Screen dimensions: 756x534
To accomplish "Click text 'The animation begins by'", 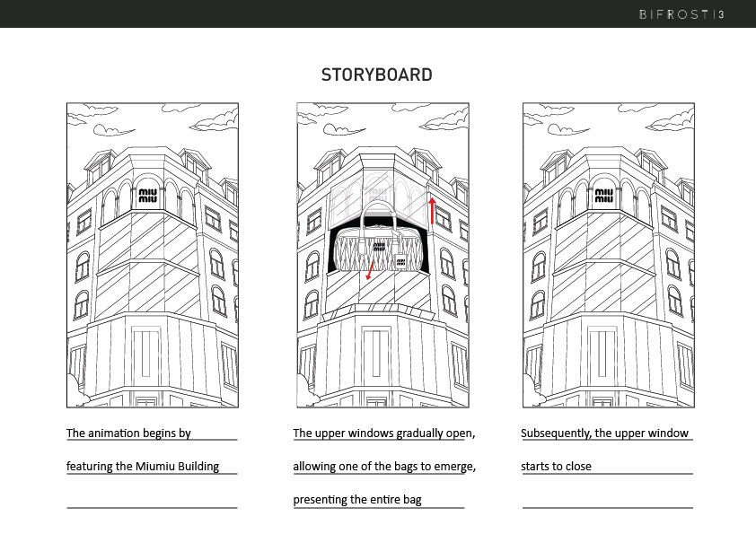I will coord(128,433).
